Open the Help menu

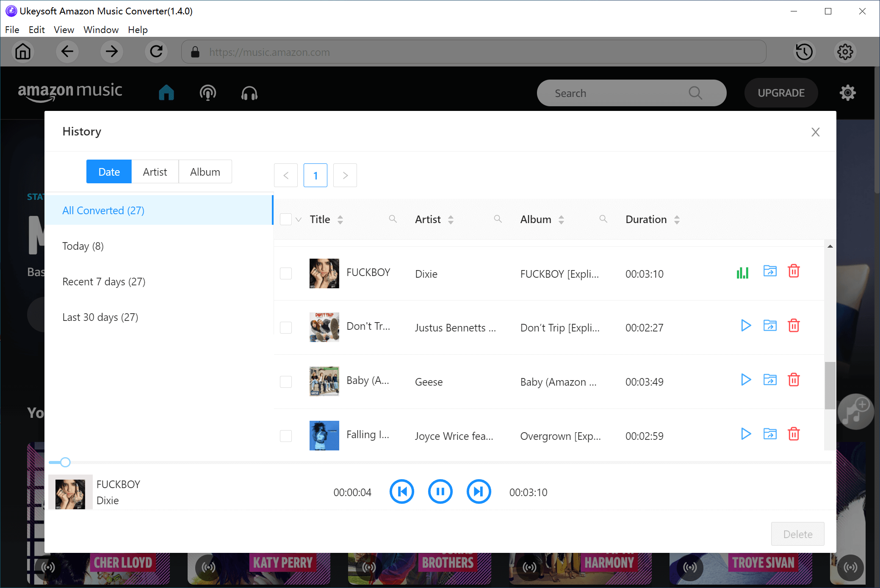[x=138, y=30]
